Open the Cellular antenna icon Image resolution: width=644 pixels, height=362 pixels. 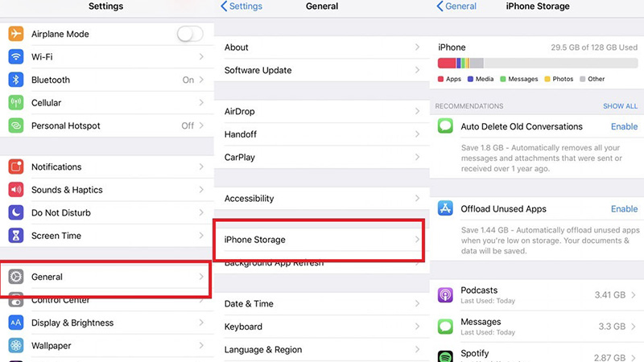15,103
